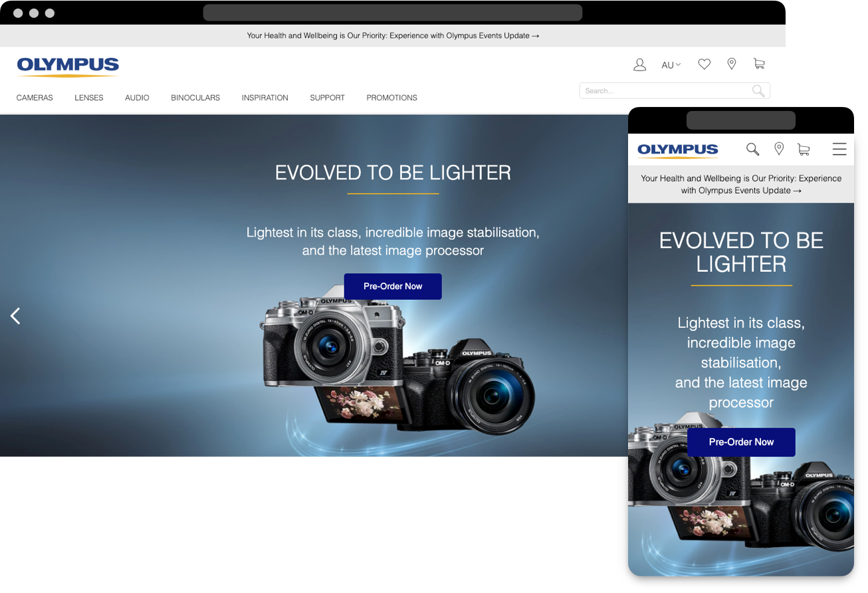Click desktop Pre-Order Now button
Viewport: 868px width, 593px height.
point(393,287)
